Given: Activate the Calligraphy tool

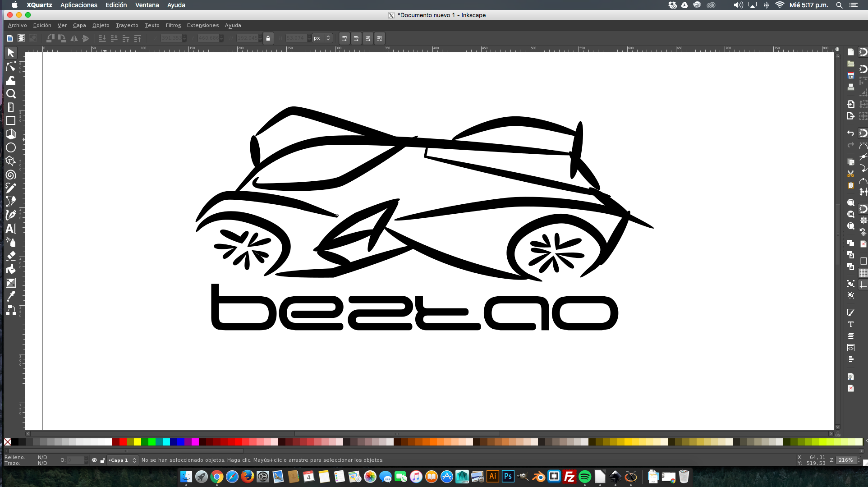Looking at the screenshot, I should point(11,215).
